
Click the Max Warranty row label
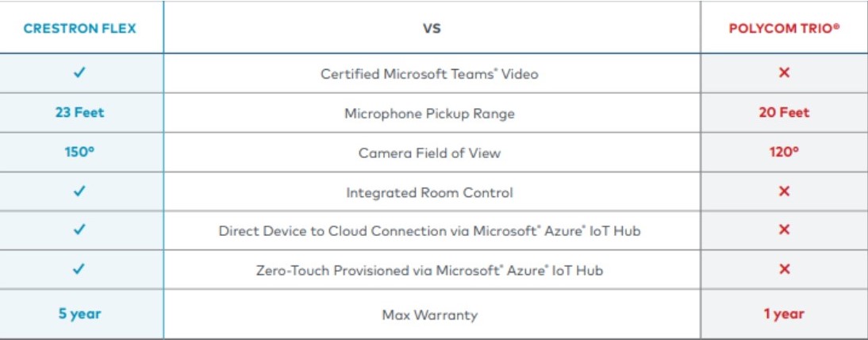429,315
